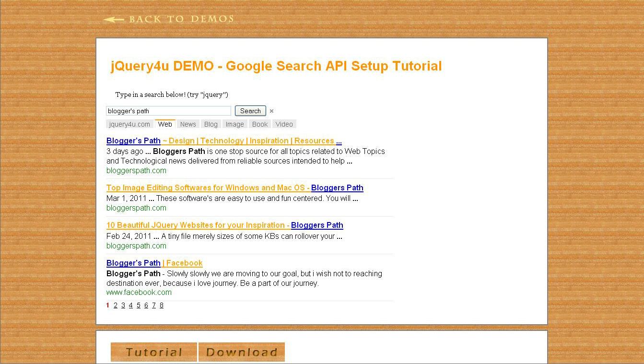This screenshot has height=364, width=644.
Task: Click the jQuery4u DEMO page heading
Action: pyautogui.click(x=276, y=66)
